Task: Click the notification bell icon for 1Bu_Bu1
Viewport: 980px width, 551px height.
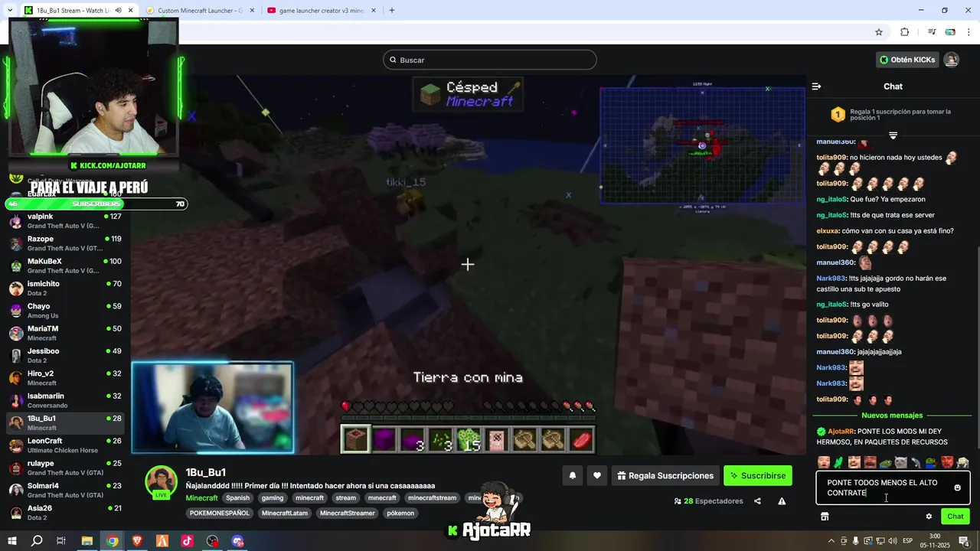Action: pos(572,476)
